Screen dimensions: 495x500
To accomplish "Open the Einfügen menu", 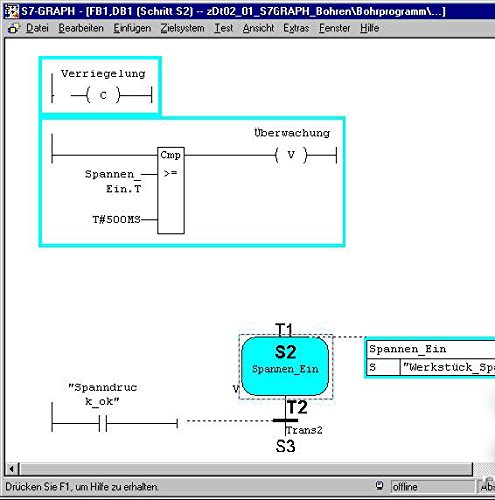I will tap(132, 28).
